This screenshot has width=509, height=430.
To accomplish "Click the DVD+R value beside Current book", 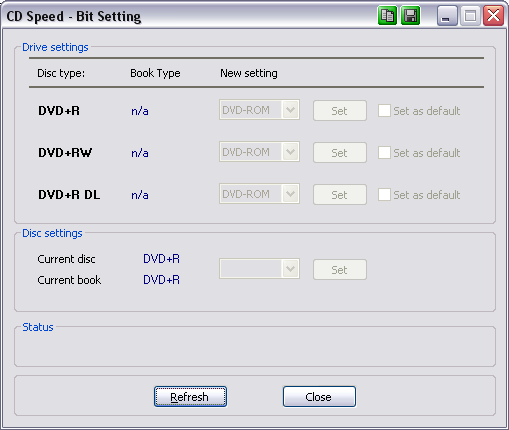I will click(161, 280).
